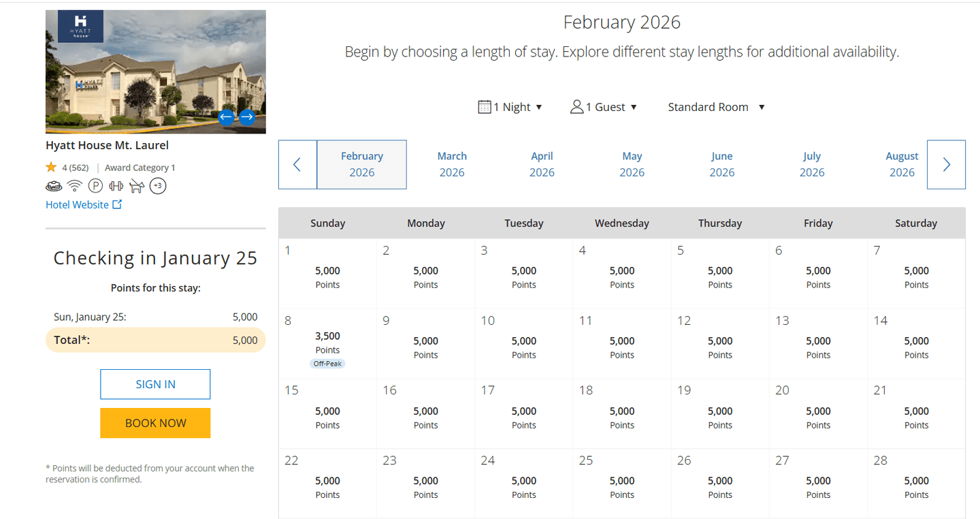
Task: Click the fitness center dumbbell icon
Action: (x=116, y=185)
